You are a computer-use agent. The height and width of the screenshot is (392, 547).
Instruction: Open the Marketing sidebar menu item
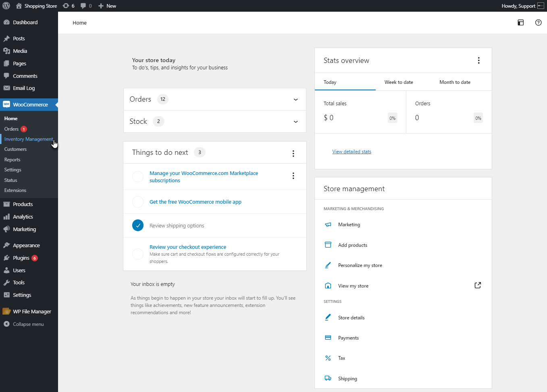click(x=24, y=229)
